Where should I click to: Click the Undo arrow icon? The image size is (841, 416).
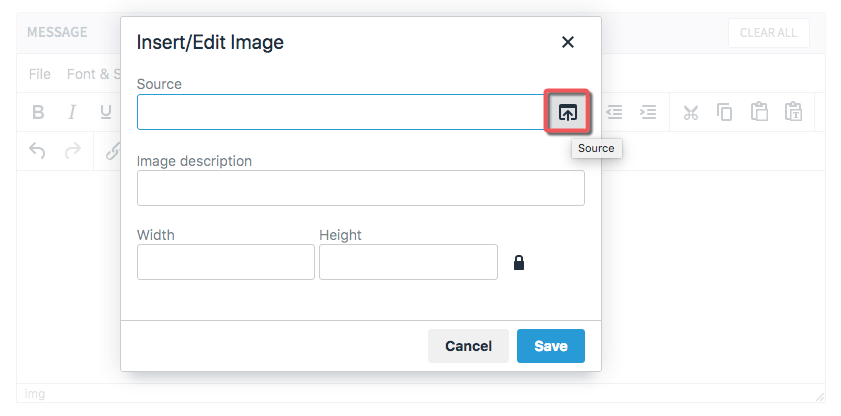pos(37,151)
